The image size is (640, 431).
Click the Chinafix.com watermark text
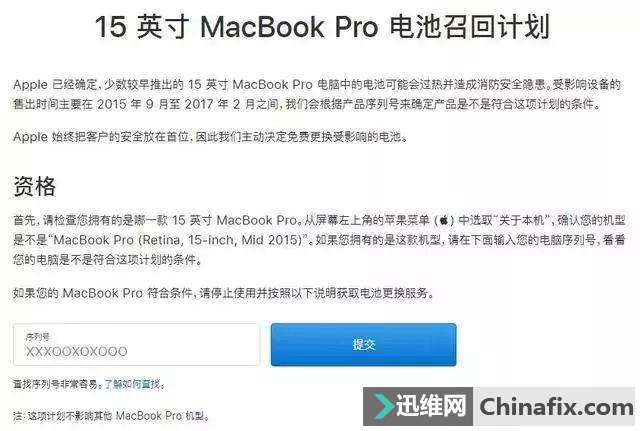tap(556, 407)
